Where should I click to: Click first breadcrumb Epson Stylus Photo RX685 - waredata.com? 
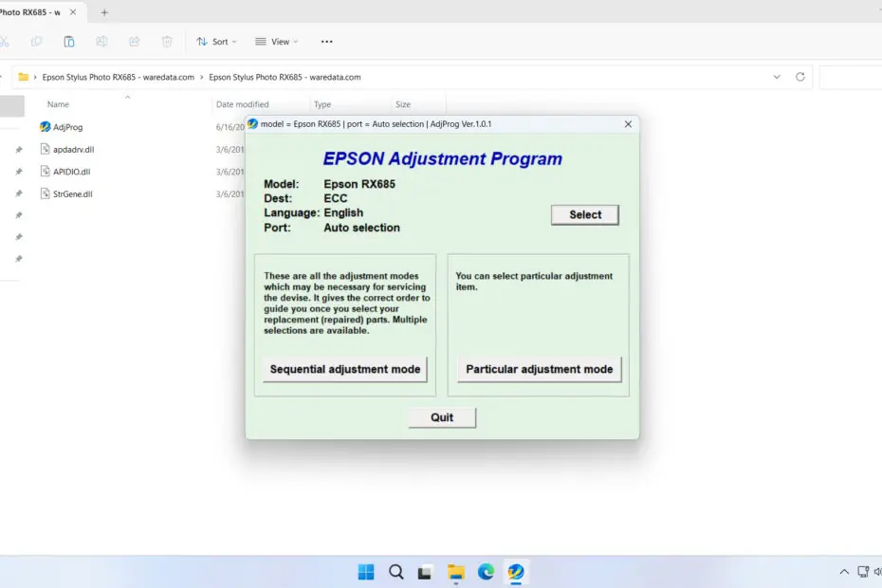(119, 77)
